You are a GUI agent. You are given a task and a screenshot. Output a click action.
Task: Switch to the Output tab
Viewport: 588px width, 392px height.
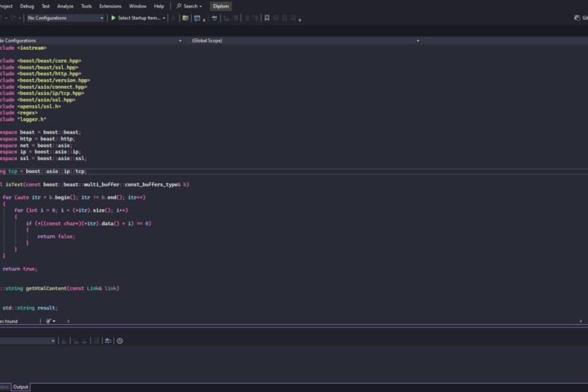[x=20, y=387]
